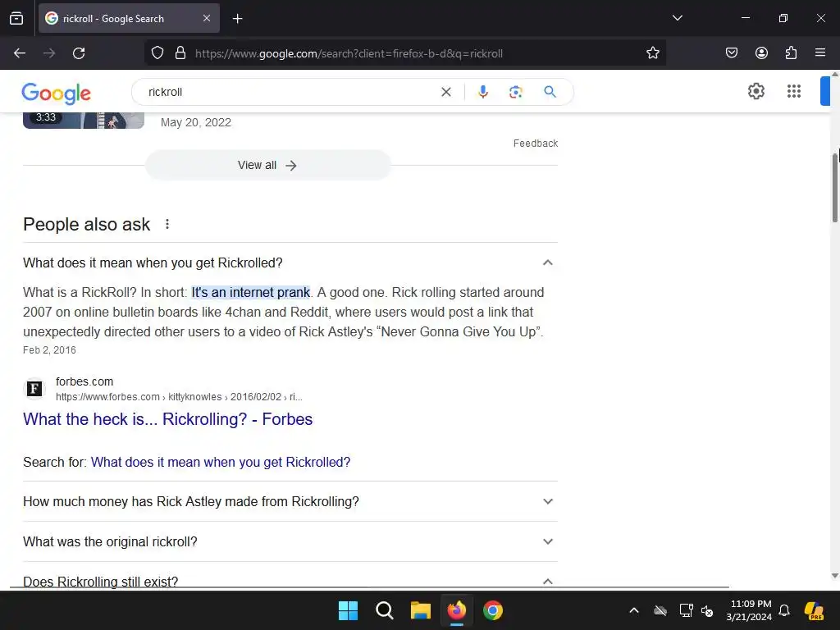This screenshot has width=840, height=630.
Task: Focus the URL address bar
Action: click(x=407, y=53)
